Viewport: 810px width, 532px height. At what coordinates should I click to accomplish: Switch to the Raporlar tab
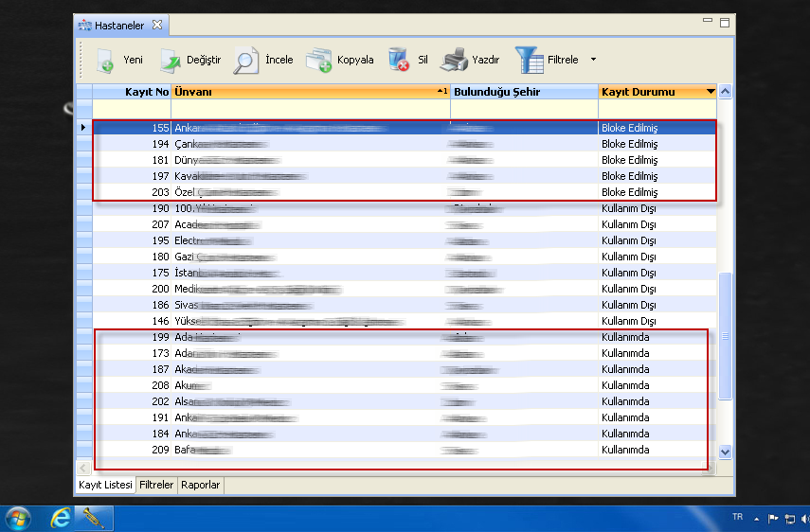(200, 485)
